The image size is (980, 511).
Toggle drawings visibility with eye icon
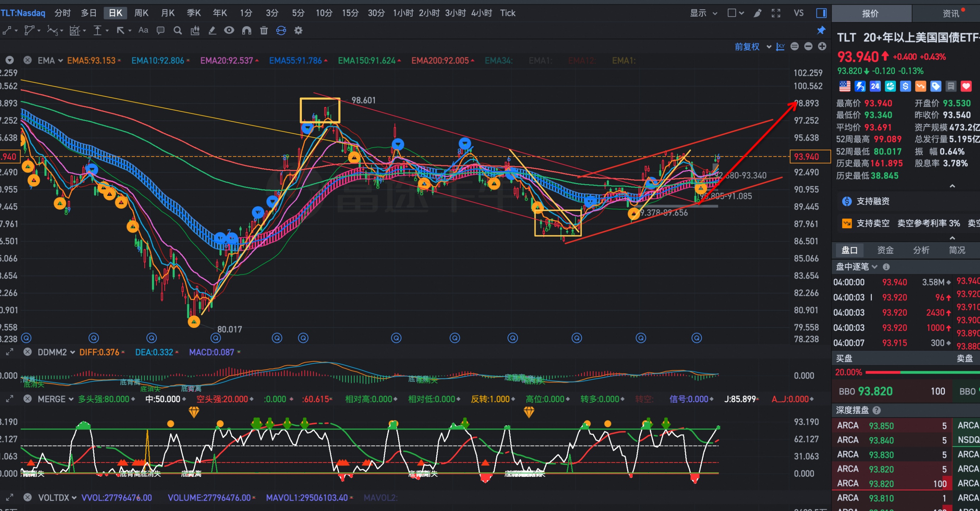point(229,31)
